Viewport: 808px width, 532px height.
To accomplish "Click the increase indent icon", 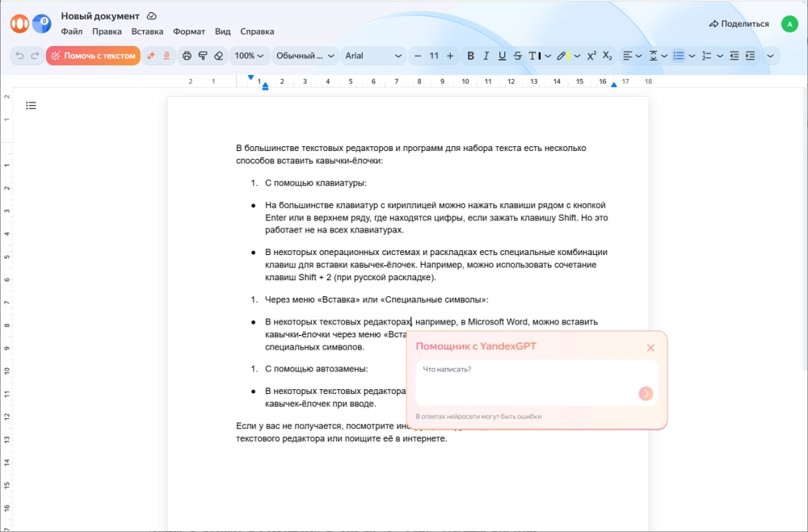I will (751, 56).
